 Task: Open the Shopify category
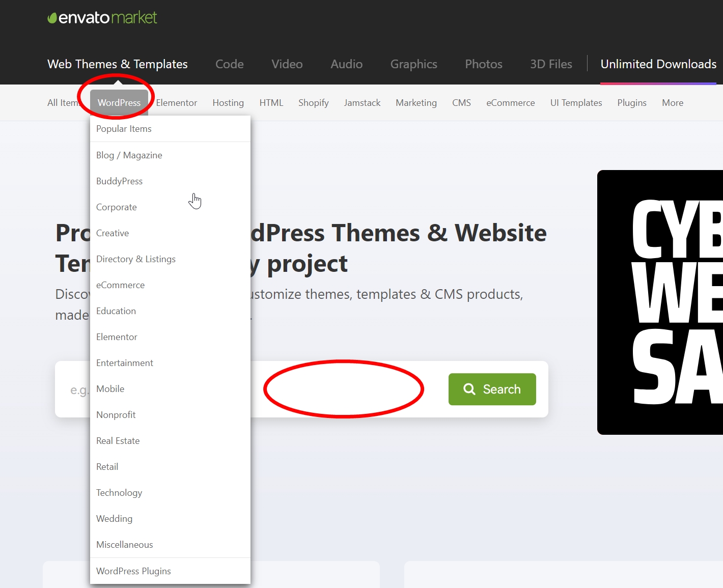point(314,103)
